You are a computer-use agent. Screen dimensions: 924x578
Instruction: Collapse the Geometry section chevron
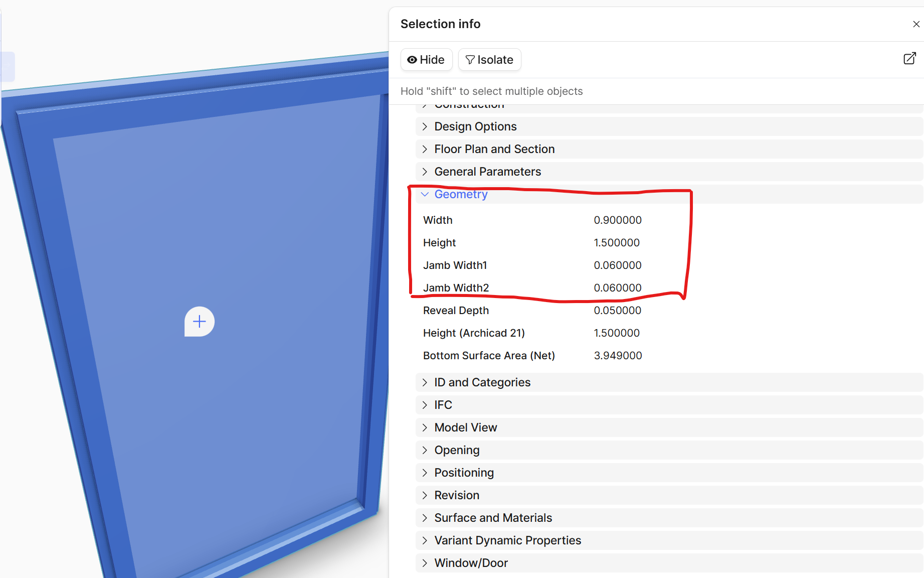tap(425, 194)
